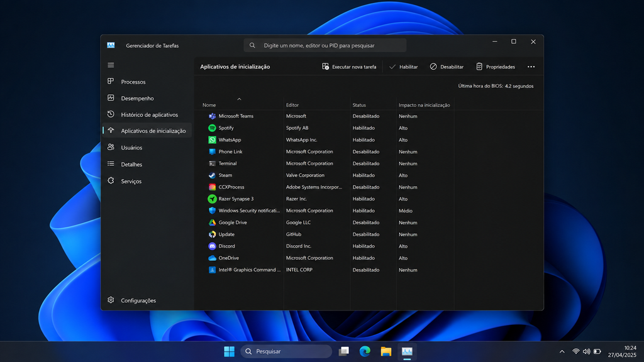Sort by the Nome column header
The height and width of the screenshot is (362, 644).
click(209, 105)
